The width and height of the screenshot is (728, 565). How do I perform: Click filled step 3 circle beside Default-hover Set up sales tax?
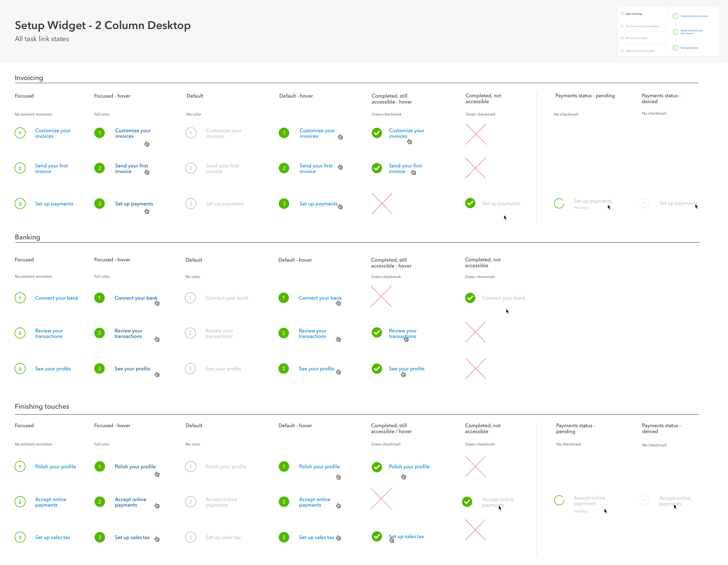point(284,537)
